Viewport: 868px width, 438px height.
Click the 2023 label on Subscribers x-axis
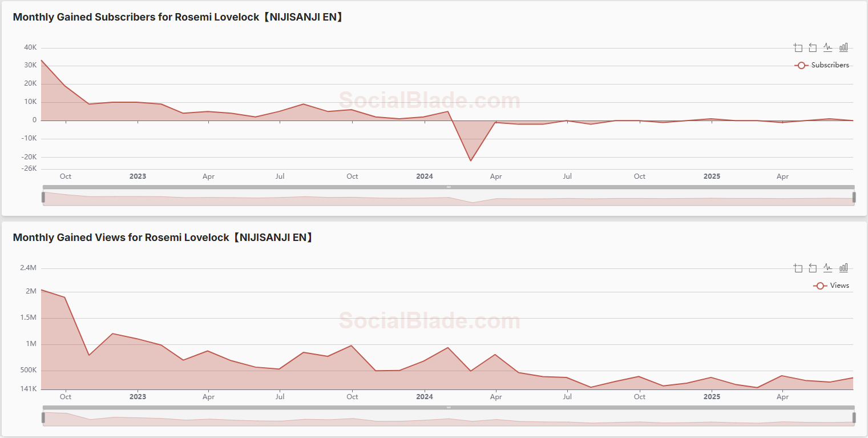[138, 176]
